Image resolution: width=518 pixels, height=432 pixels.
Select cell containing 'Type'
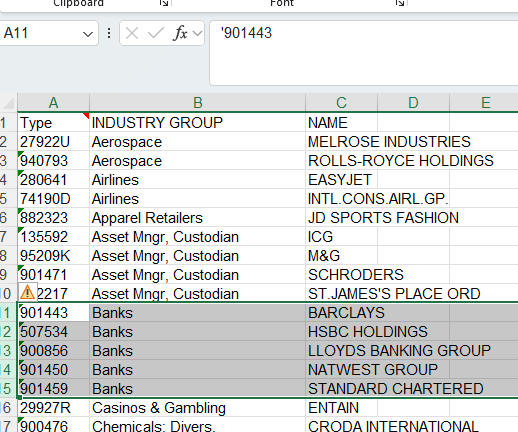coord(53,123)
